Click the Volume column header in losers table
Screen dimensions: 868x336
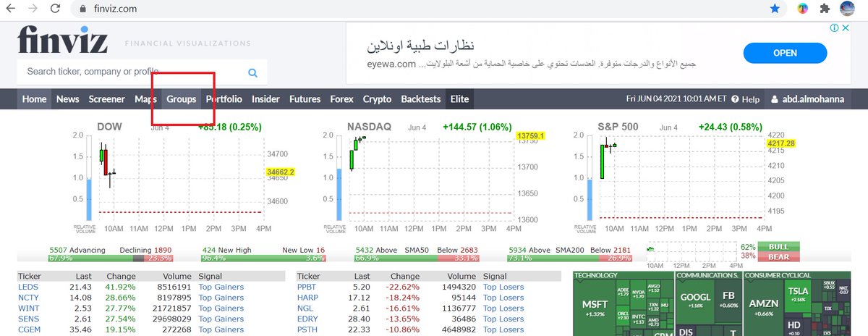461,276
